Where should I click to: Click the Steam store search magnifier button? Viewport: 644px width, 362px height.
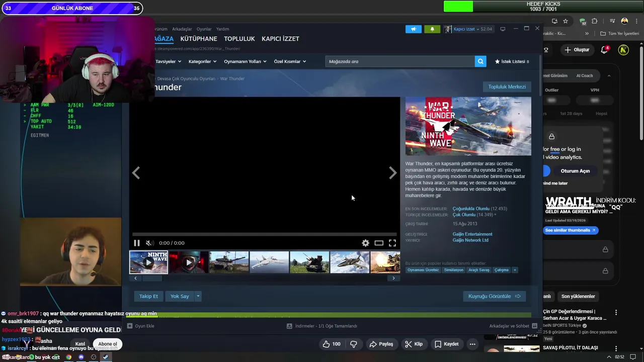(481, 61)
